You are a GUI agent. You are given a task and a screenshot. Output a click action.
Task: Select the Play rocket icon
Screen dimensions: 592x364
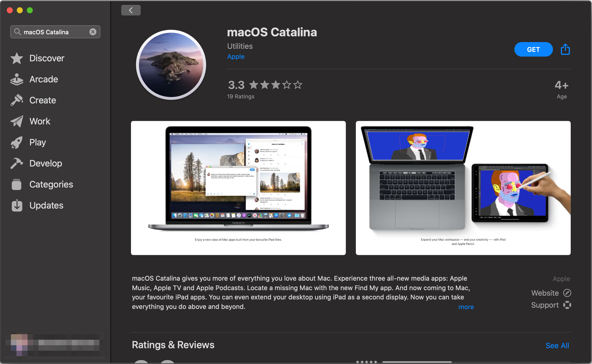click(17, 142)
